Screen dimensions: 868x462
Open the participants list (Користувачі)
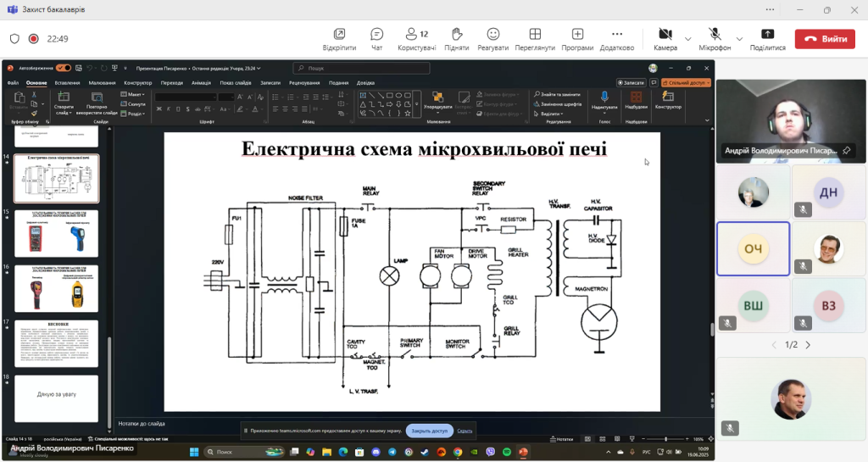point(416,38)
